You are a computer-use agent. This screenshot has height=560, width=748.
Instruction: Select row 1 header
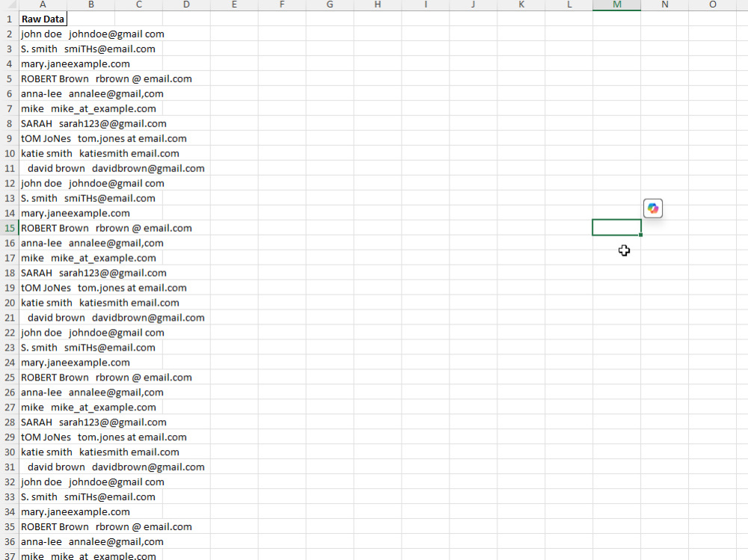click(x=9, y=19)
